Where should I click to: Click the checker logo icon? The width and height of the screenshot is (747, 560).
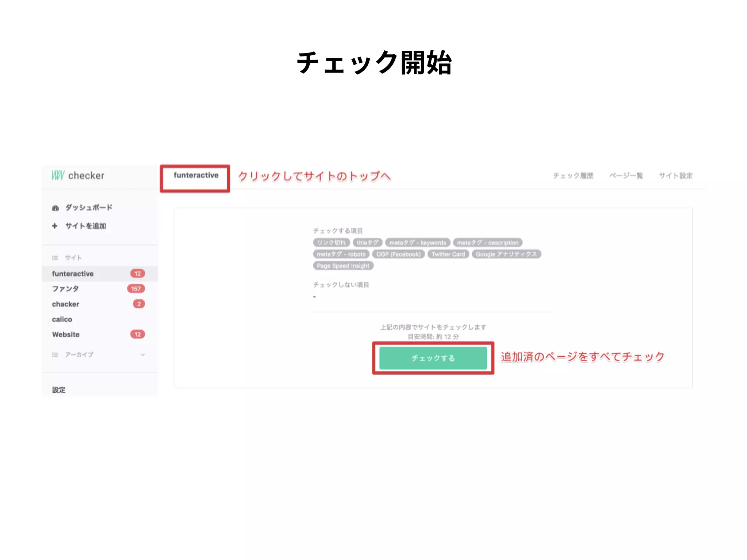58,175
